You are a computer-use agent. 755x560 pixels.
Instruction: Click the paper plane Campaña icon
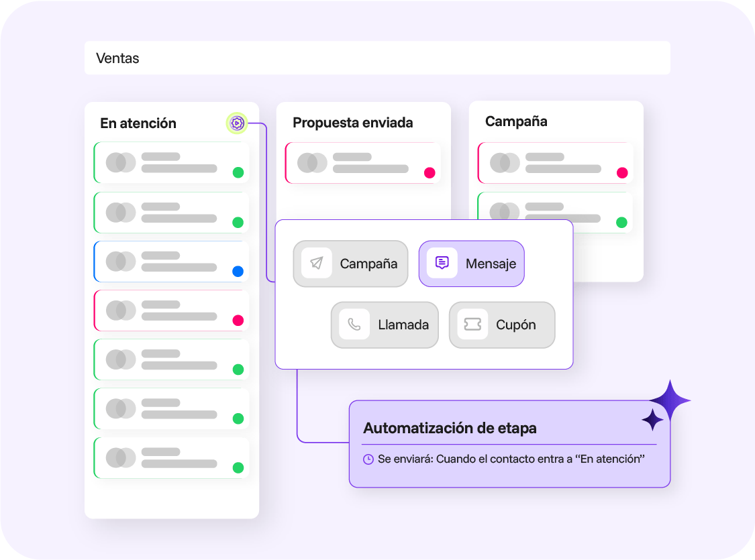(x=316, y=264)
